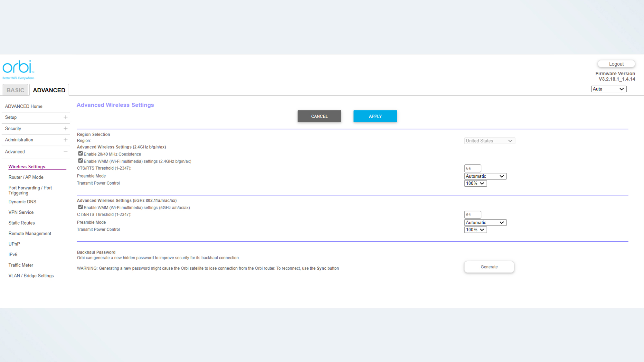Switch to the BASIC tab
Image resolution: width=644 pixels, height=362 pixels.
tap(15, 90)
